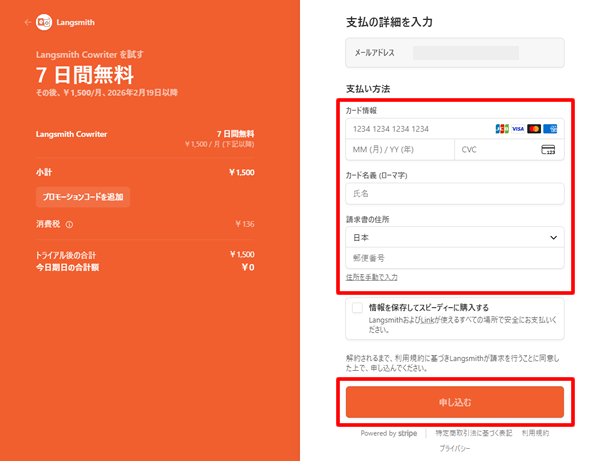Click the Langsmith brand name text

(76, 22)
